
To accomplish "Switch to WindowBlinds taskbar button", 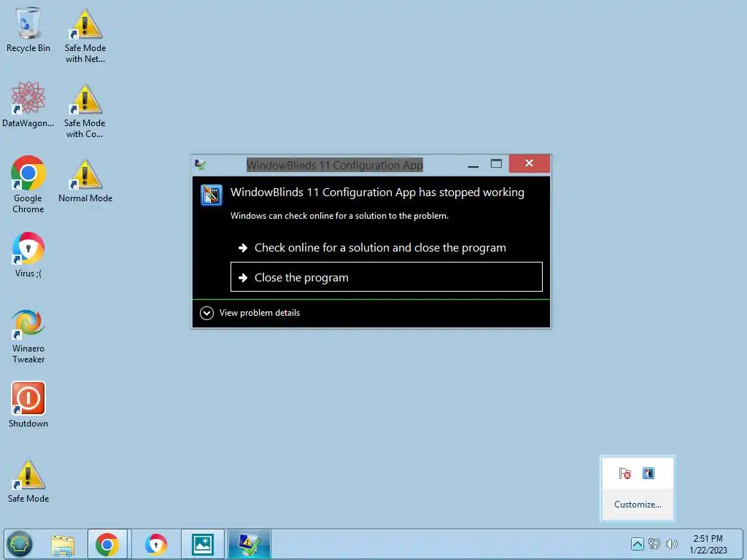I will (249, 544).
